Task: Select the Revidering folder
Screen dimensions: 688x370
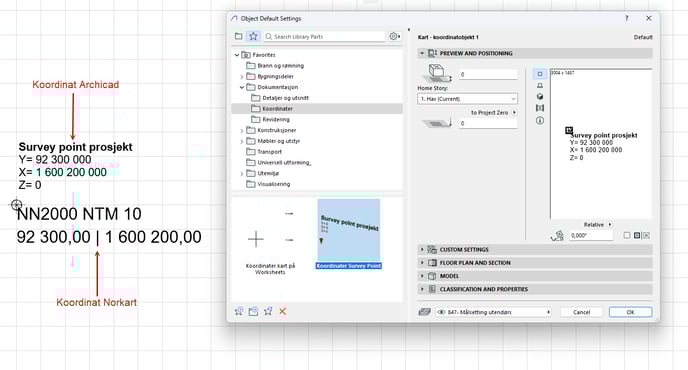Action: coord(270,119)
